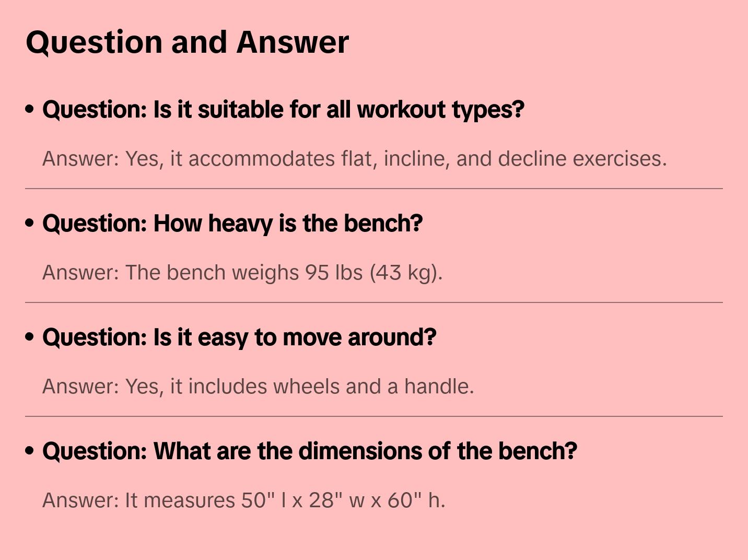Click the 'Answer:' label before 'It measures'
Screen dimensions: 748x560
pos(81,500)
